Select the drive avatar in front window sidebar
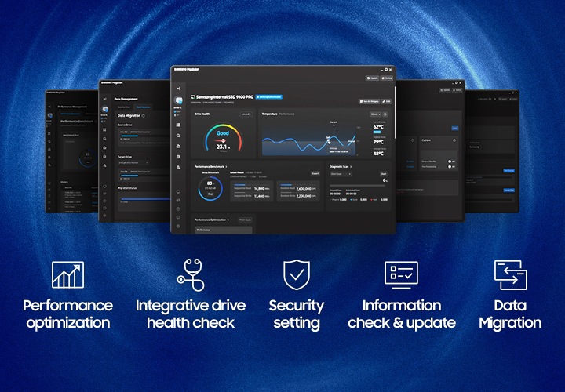The image size is (565, 392). click(x=178, y=100)
